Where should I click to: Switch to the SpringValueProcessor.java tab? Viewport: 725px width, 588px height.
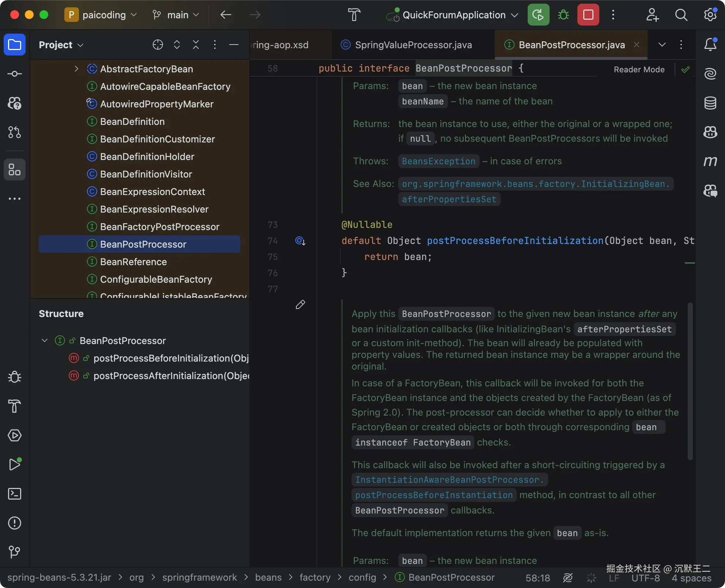pyautogui.click(x=413, y=45)
